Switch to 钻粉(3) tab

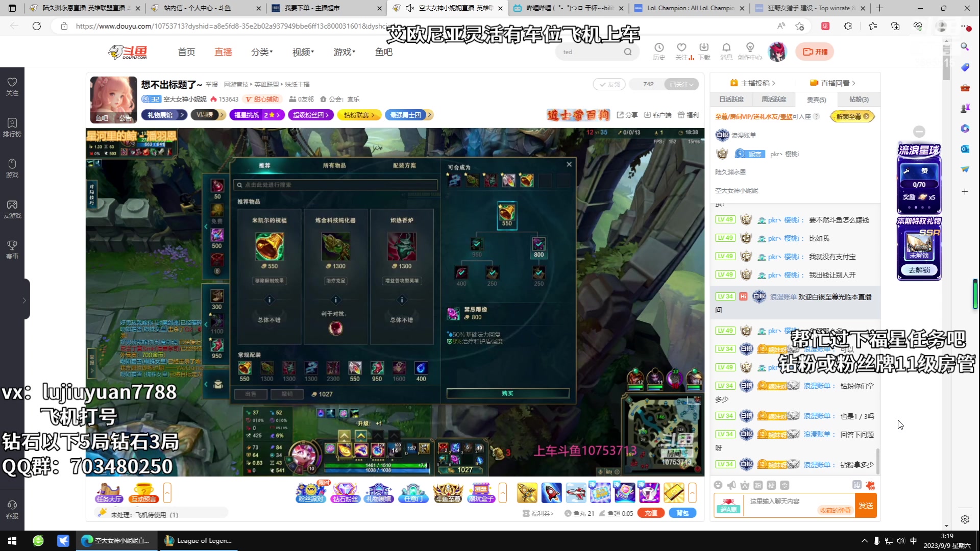[x=859, y=99]
